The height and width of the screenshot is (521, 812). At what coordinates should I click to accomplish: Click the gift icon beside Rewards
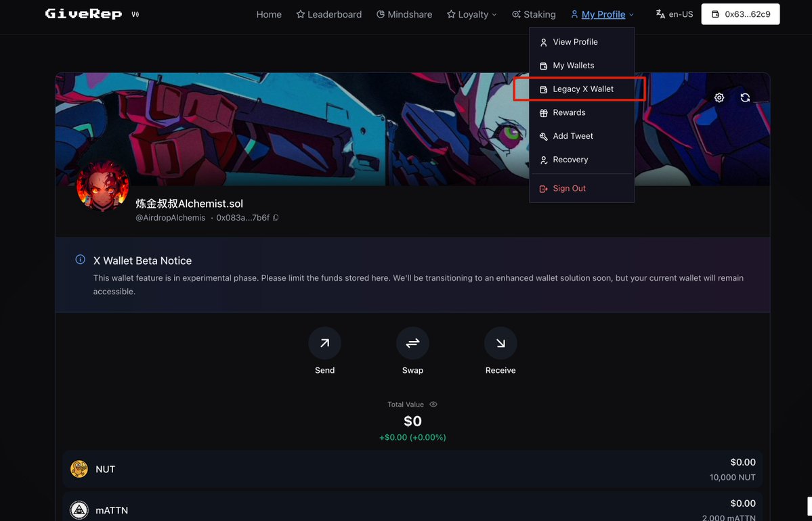[x=543, y=113]
